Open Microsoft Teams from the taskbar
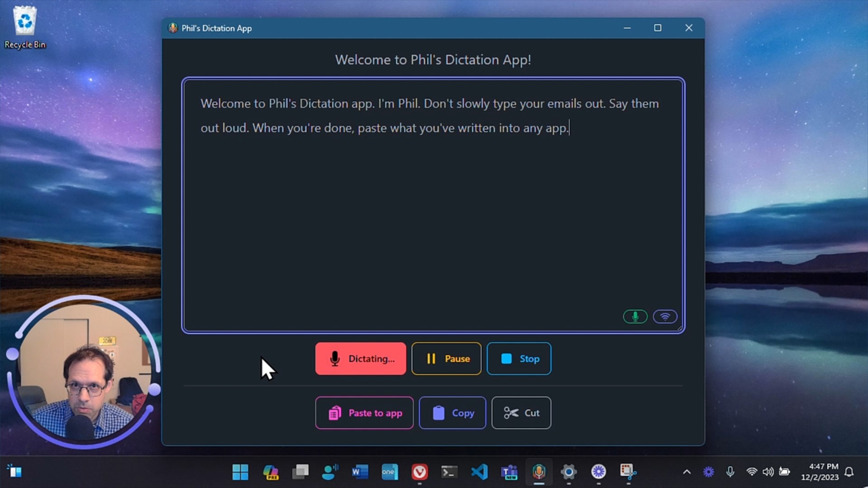This screenshot has height=488, width=868. tap(509, 472)
